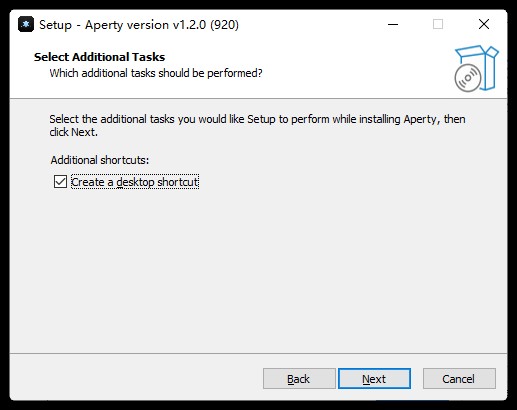Return to the previous page with Back
Image resolution: width=517 pixels, height=410 pixels.
pyautogui.click(x=299, y=379)
